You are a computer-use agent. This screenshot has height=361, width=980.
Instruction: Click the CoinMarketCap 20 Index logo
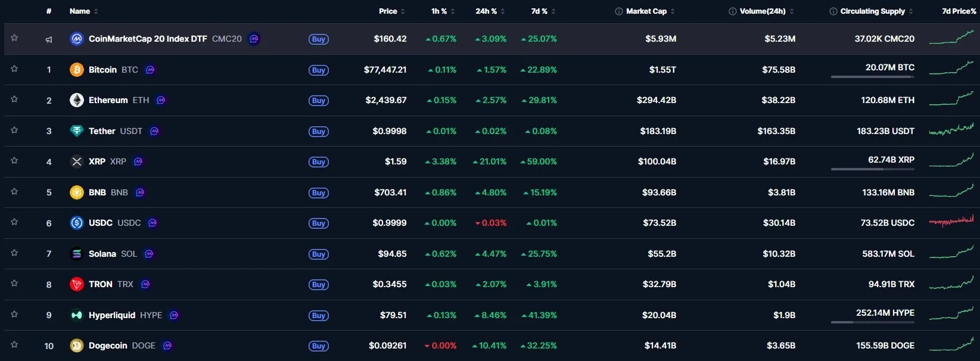click(x=77, y=39)
